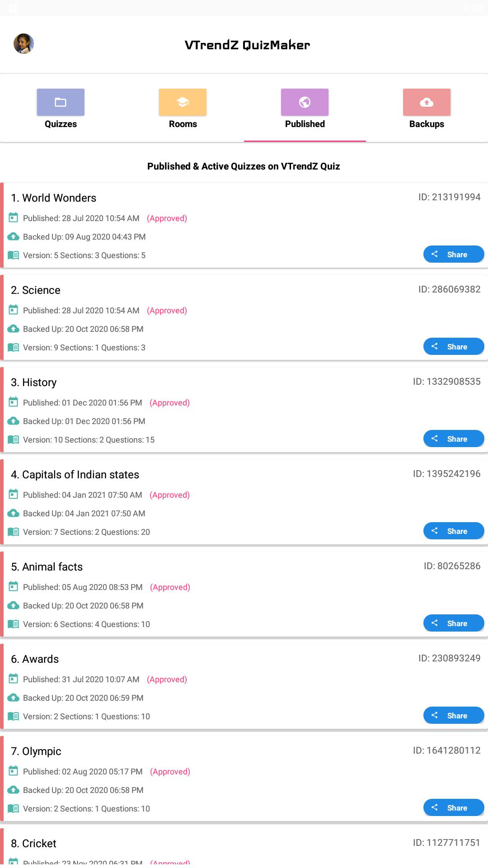Switch to the Backups tab label
The image size is (488, 868).
(x=427, y=124)
